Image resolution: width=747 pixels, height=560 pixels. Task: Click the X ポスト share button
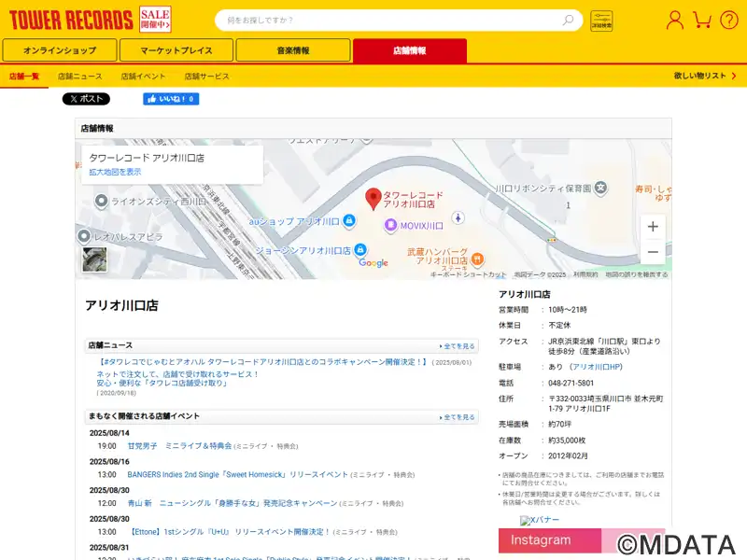point(86,99)
